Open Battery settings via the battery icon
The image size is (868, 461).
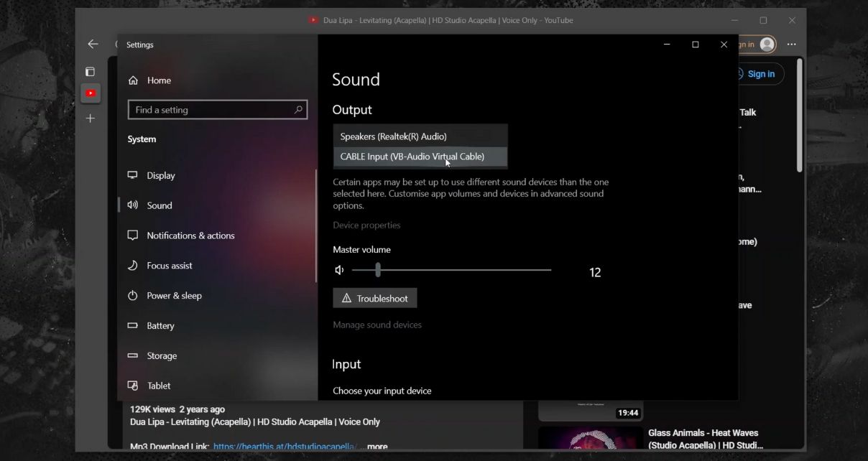pos(132,325)
